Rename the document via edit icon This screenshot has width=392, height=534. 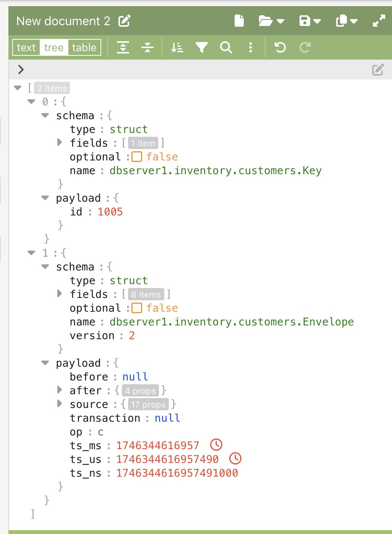(x=125, y=21)
